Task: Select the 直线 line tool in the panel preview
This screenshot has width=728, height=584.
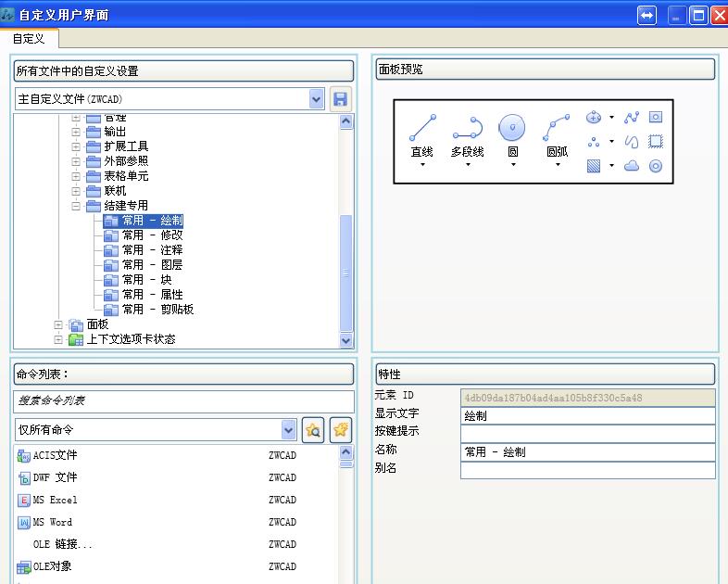Action: (422, 129)
